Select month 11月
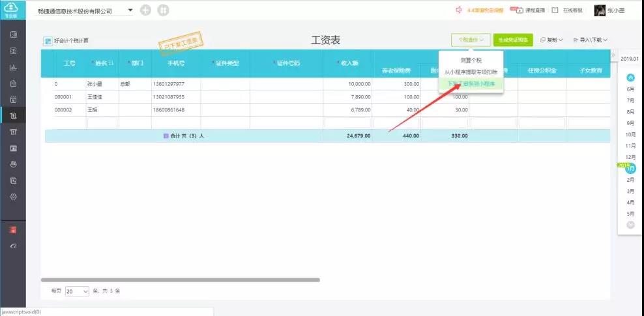 pyautogui.click(x=630, y=146)
